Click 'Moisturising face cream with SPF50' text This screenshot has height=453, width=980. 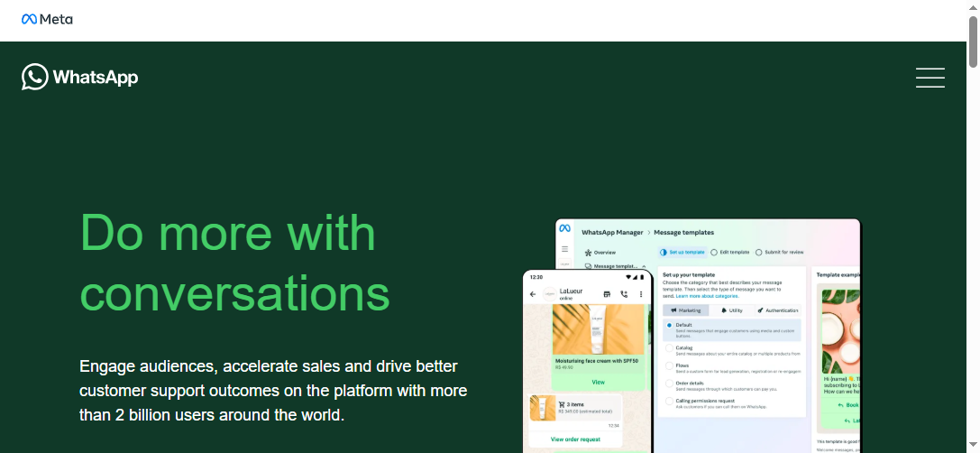click(x=597, y=361)
